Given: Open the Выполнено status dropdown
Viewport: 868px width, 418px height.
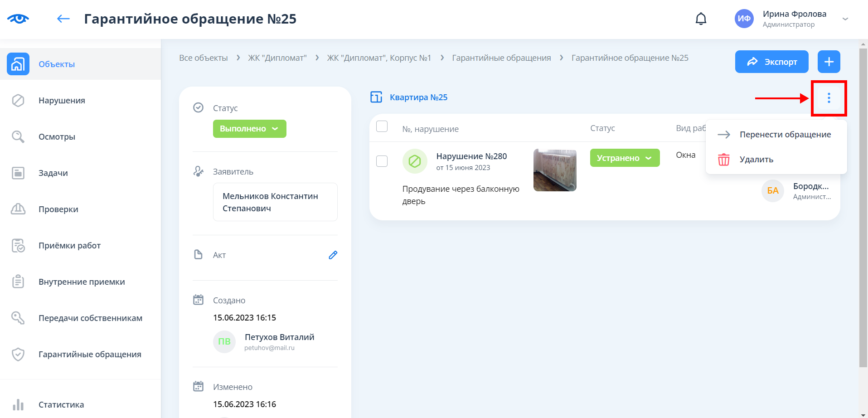Looking at the screenshot, I should pyautogui.click(x=249, y=129).
